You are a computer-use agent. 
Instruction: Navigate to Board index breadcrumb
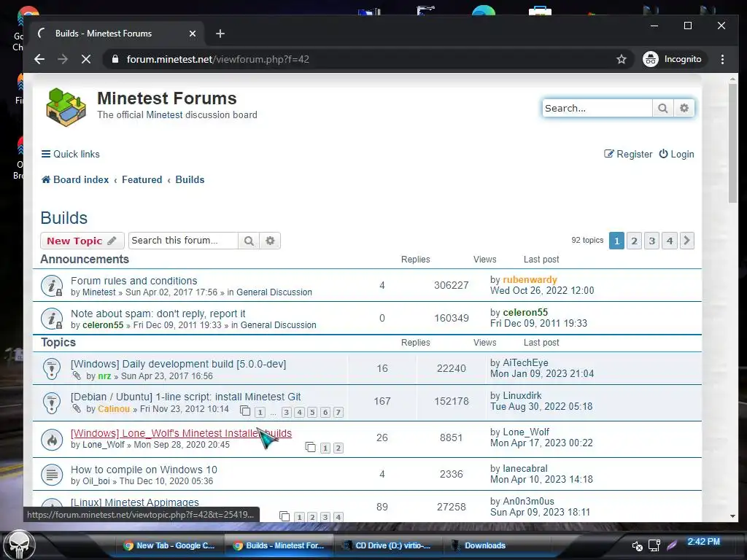click(x=75, y=179)
